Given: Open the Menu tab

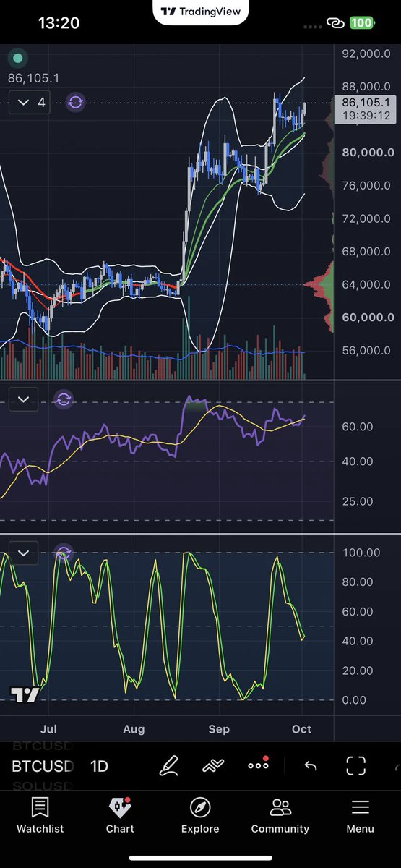Looking at the screenshot, I should pyautogui.click(x=360, y=815).
